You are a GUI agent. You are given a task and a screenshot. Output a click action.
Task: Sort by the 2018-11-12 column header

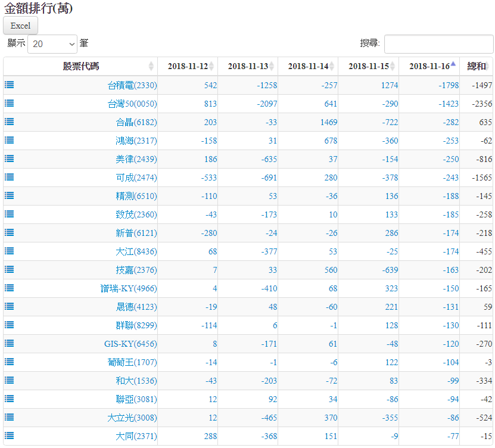188,66
